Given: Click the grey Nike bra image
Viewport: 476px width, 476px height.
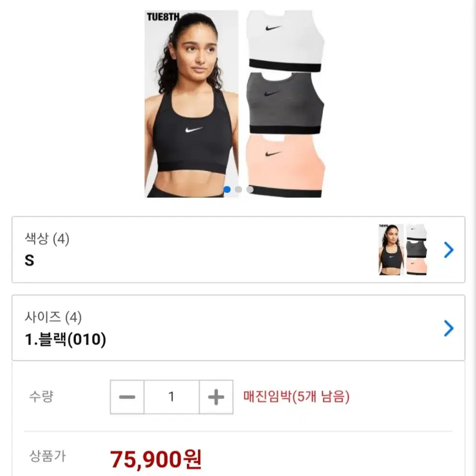Looking at the screenshot, I should point(285,103).
